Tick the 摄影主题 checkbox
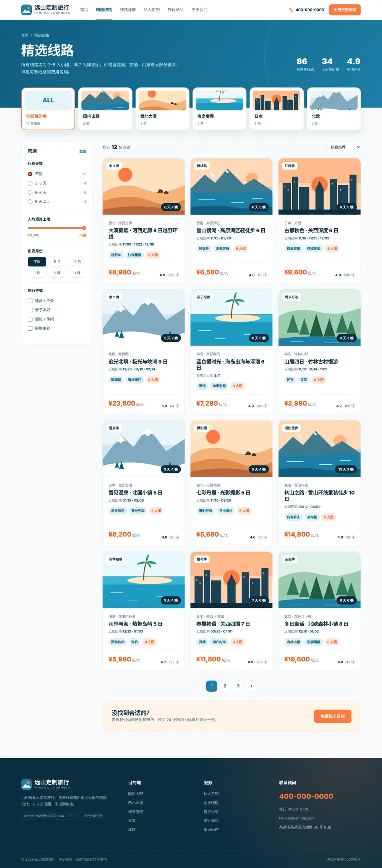 tap(30, 328)
